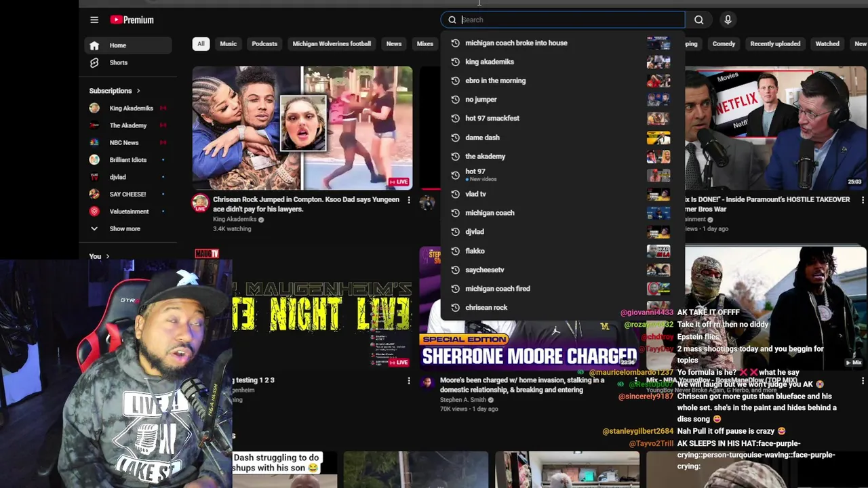Select the News filter chip
This screenshot has width=868, height=488.
coord(394,44)
